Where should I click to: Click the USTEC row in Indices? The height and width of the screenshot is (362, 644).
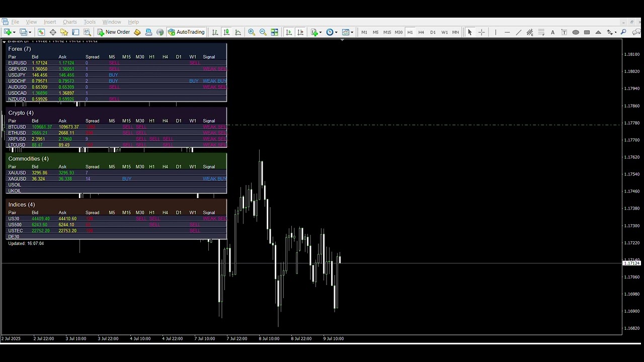(x=116, y=231)
